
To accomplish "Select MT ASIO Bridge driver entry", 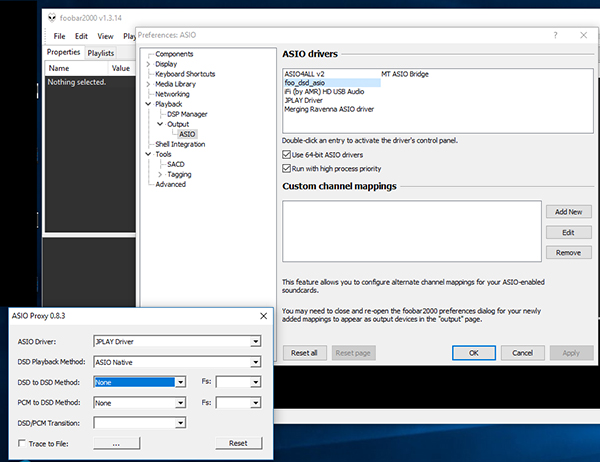I will point(405,74).
